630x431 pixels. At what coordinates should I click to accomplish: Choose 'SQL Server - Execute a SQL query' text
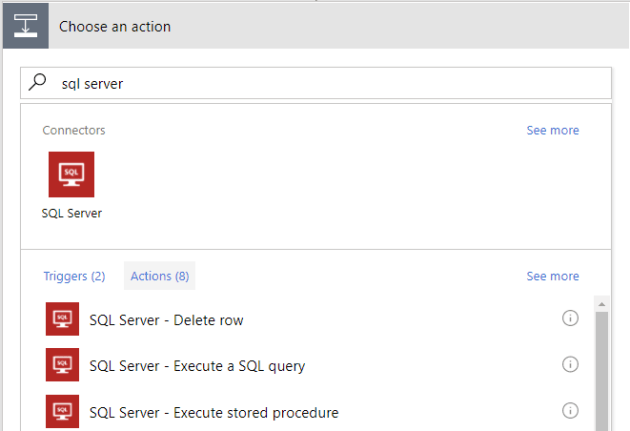coord(197,366)
